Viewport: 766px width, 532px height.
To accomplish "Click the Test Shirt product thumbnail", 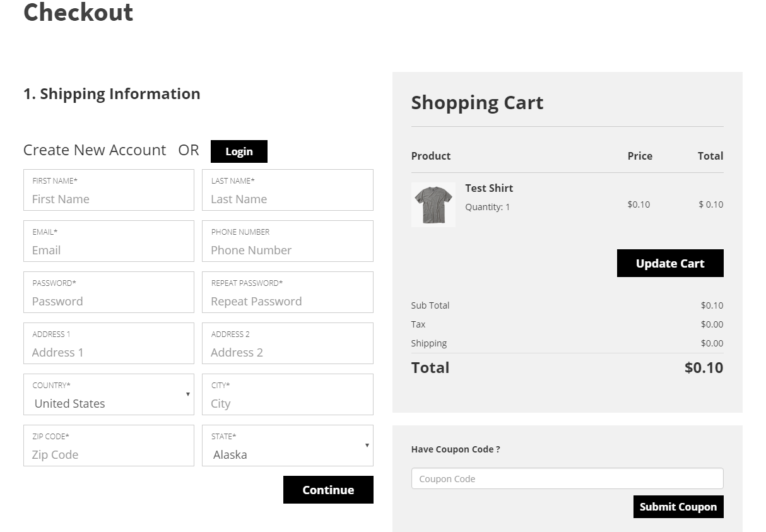I will [x=433, y=204].
